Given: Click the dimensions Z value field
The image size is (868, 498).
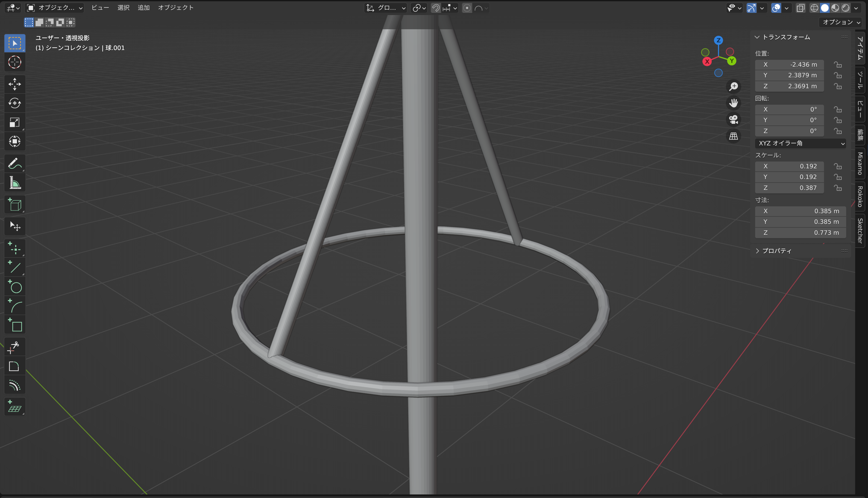Looking at the screenshot, I should [800, 233].
